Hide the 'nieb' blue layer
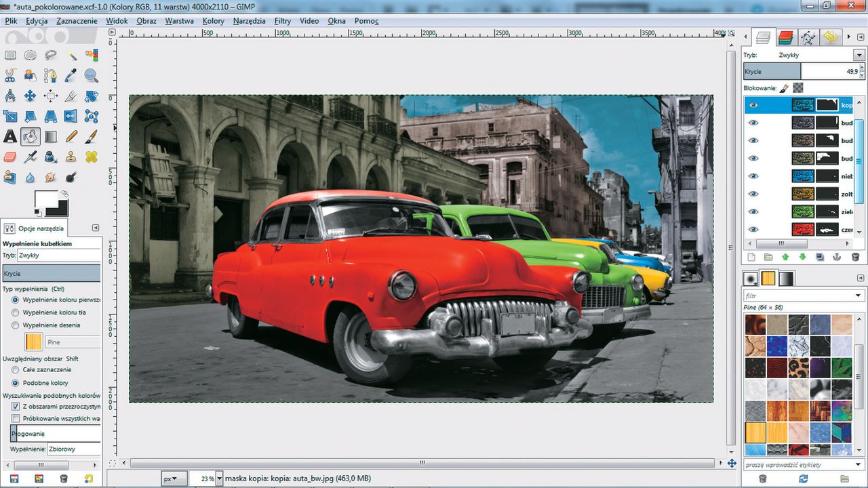Image resolution: width=868 pixels, height=488 pixels. click(x=753, y=176)
